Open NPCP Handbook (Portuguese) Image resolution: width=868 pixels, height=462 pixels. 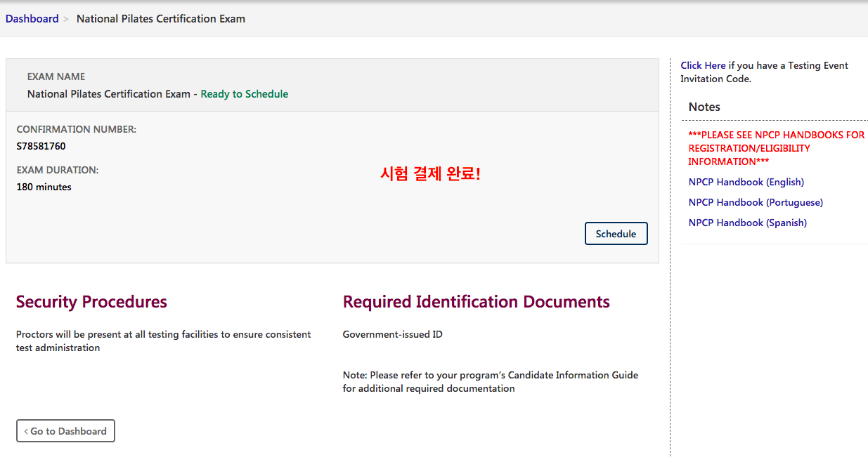[x=756, y=202]
